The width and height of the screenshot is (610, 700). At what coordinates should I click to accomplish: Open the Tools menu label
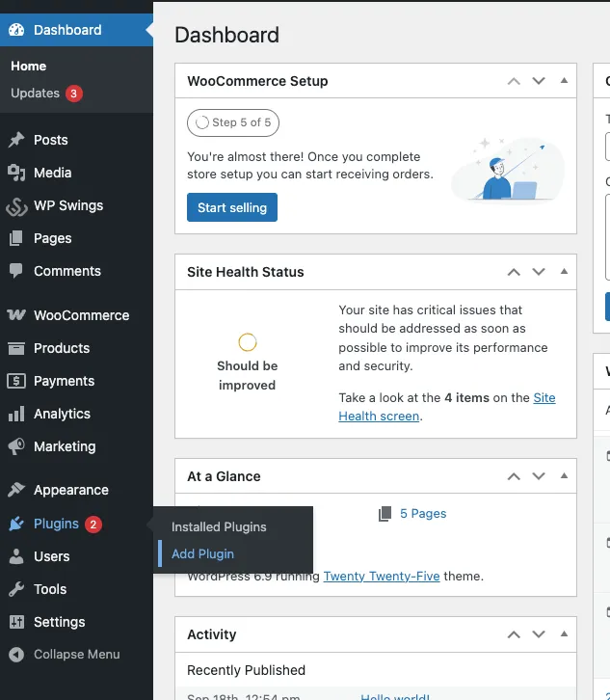pos(50,589)
